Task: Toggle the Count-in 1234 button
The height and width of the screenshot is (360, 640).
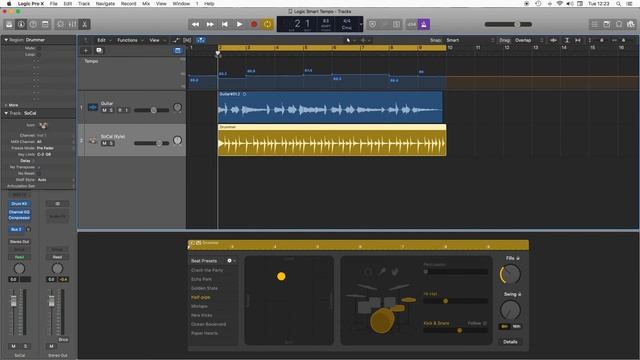Action: click(x=412, y=24)
